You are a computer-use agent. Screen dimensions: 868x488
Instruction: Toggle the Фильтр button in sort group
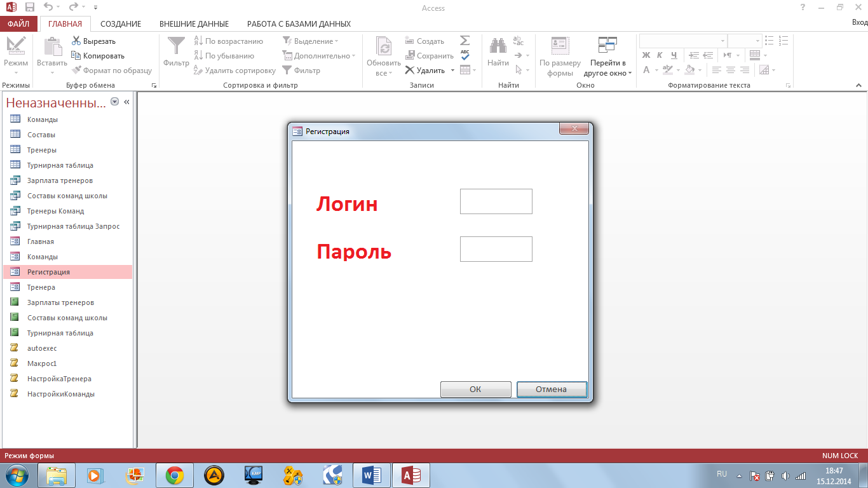click(301, 70)
